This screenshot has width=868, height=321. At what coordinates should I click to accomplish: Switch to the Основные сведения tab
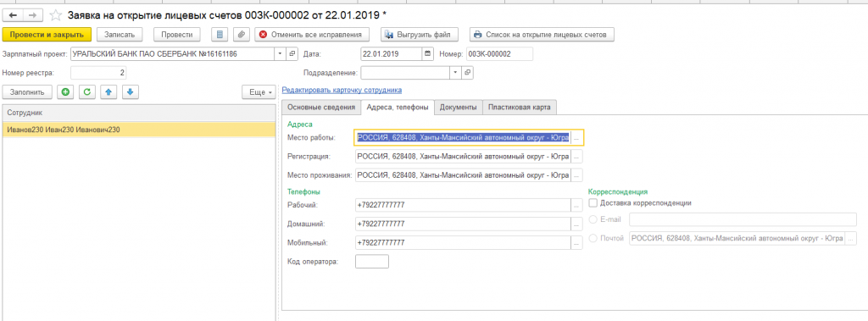point(321,108)
